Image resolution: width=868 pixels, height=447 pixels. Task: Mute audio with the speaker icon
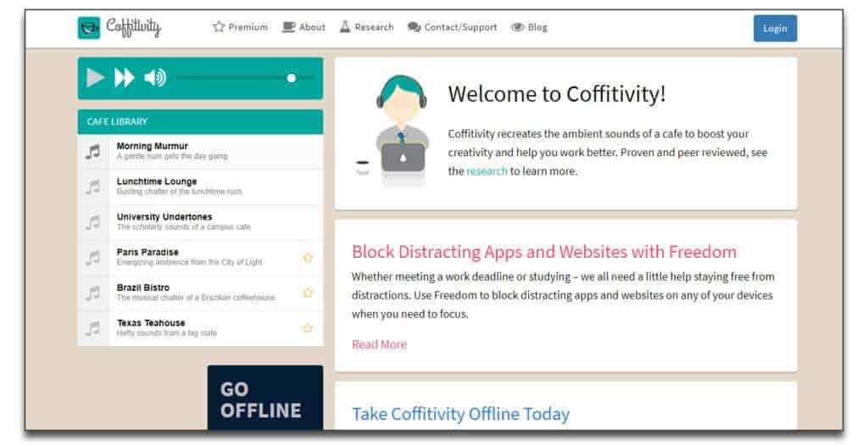click(x=155, y=78)
